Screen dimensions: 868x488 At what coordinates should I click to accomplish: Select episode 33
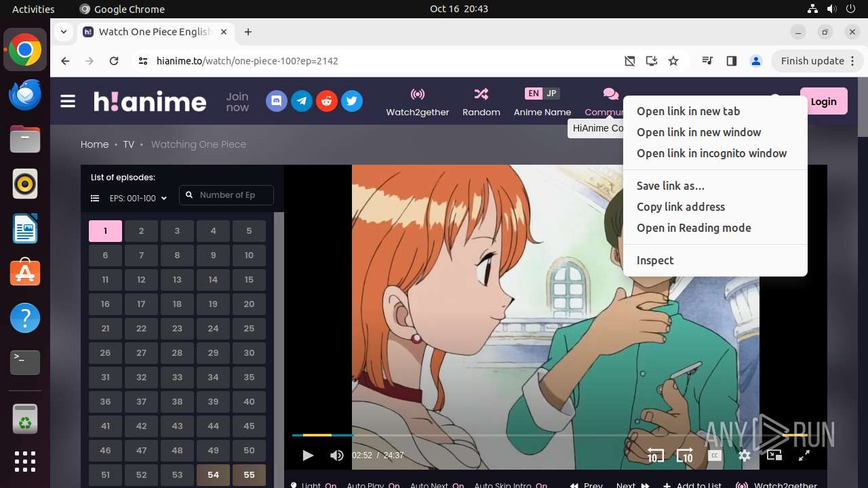click(x=177, y=378)
